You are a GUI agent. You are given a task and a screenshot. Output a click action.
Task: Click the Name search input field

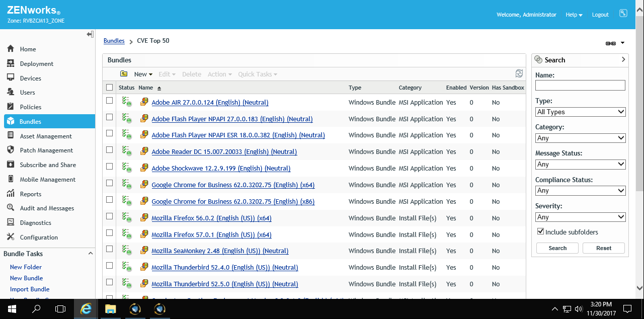(580, 86)
